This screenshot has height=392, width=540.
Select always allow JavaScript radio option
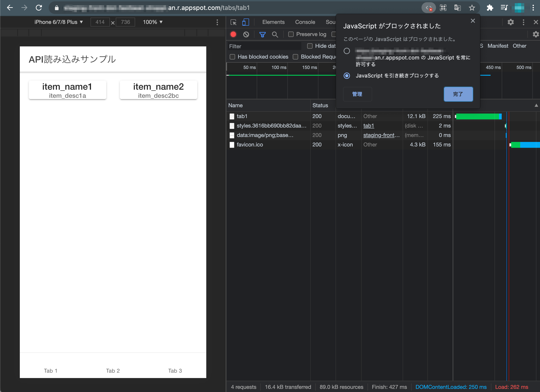[347, 51]
